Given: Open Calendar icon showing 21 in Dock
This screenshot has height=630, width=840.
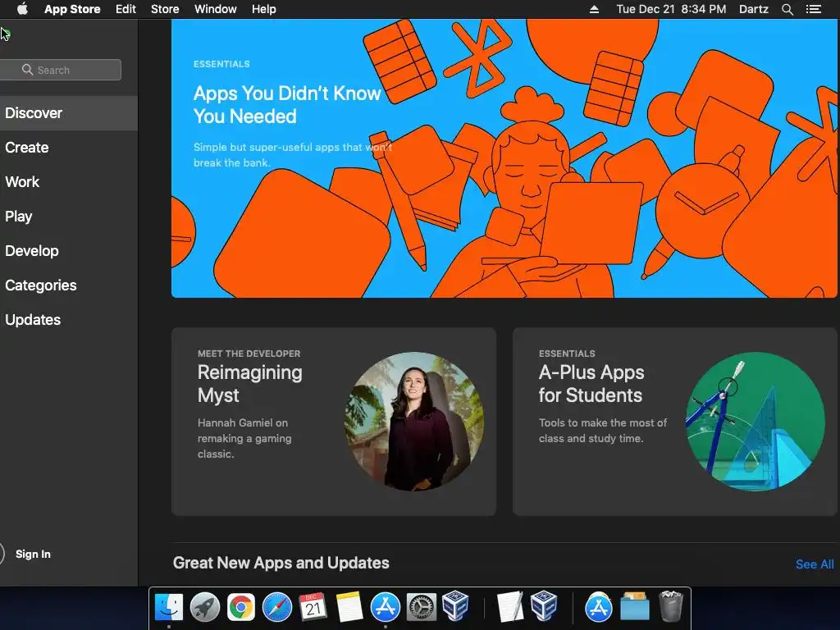Looking at the screenshot, I should click(x=313, y=607).
